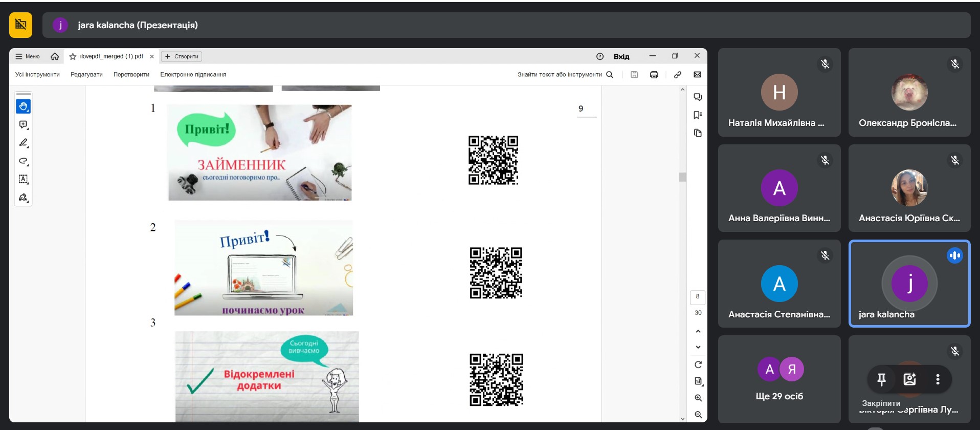Click the email envelope icon
980x430 pixels.
pos(697,74)
